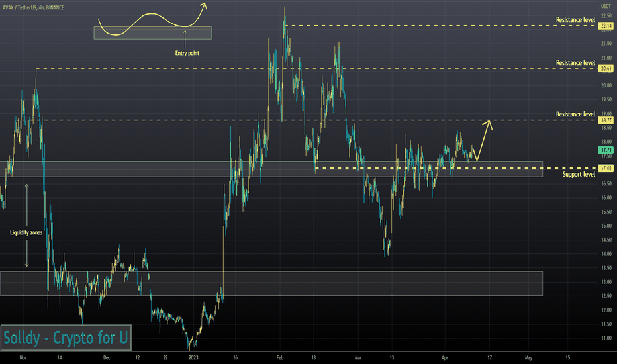Click the Apr date label on the time axis
Viewport: 617px width, 364px height.
coord(445,357)
